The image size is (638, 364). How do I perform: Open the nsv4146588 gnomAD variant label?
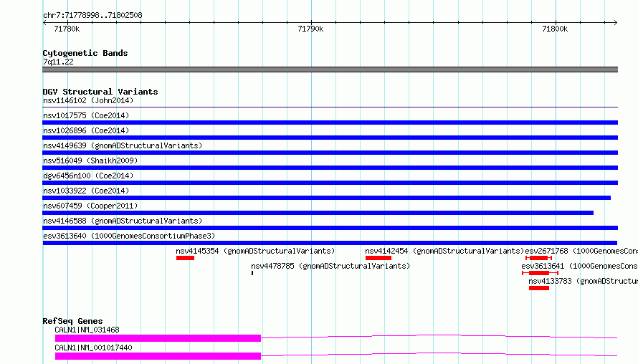click(123, 221)
